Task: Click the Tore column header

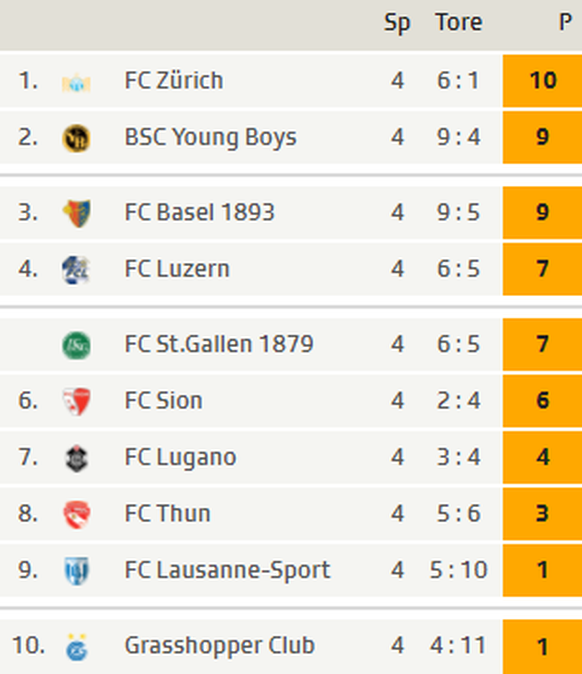Action: [x=459, y=22]
